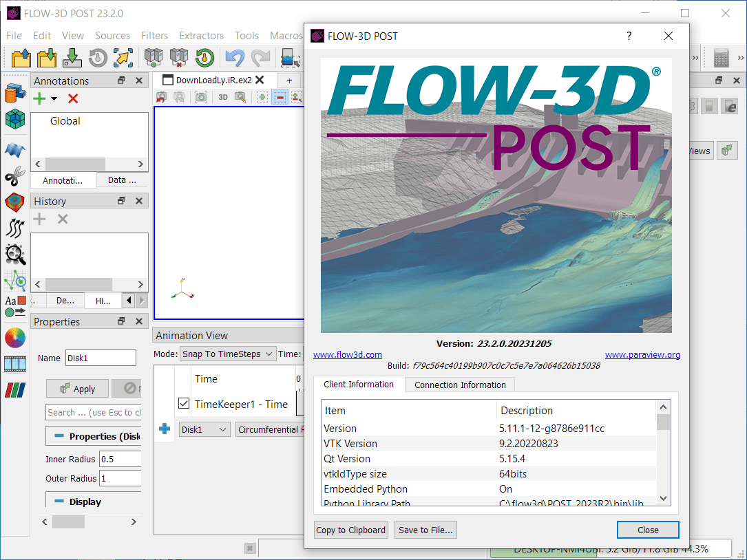Viewport: 747px width, 560px height.
Task: Click the rainbow volume slice icon
Action: [14, 202]
